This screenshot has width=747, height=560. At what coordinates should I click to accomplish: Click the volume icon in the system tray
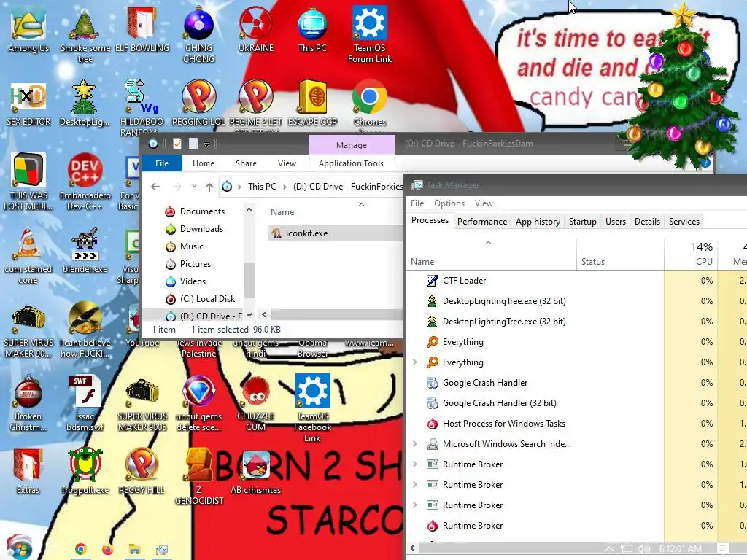(x=643, y=549)
